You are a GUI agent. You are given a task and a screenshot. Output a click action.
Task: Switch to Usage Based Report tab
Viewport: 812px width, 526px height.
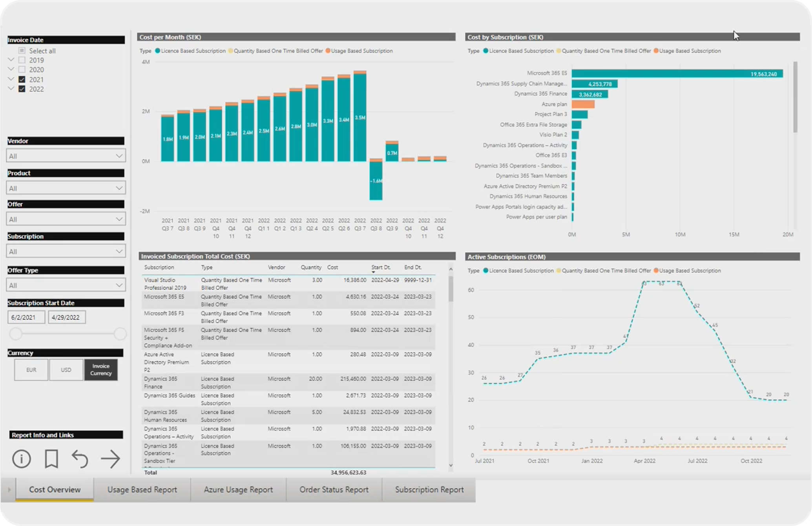142,490
